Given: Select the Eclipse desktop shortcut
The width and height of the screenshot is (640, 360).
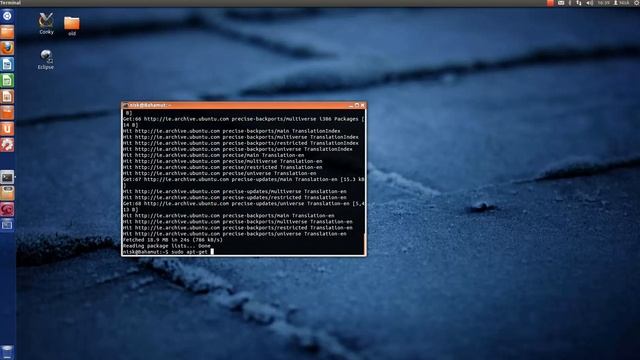Looking at the screenshot, I should [x=46, y=59].
